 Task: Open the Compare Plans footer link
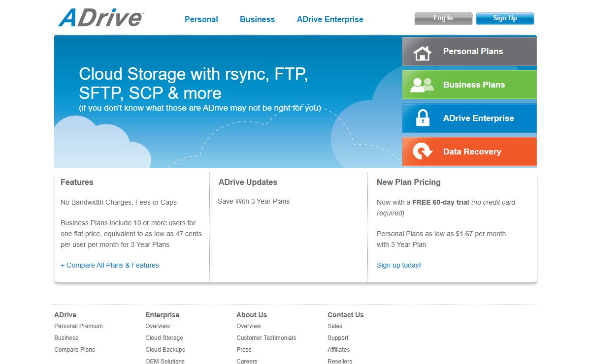[x=75, y=350]
